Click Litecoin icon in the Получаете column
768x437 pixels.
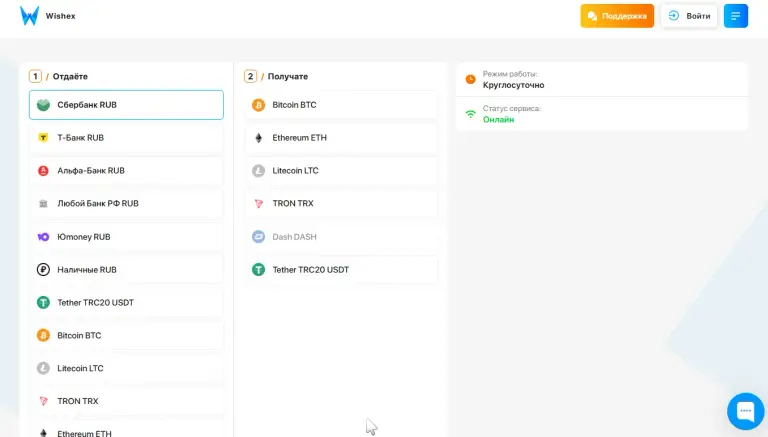pyautogui.click(x=258, y=170)
